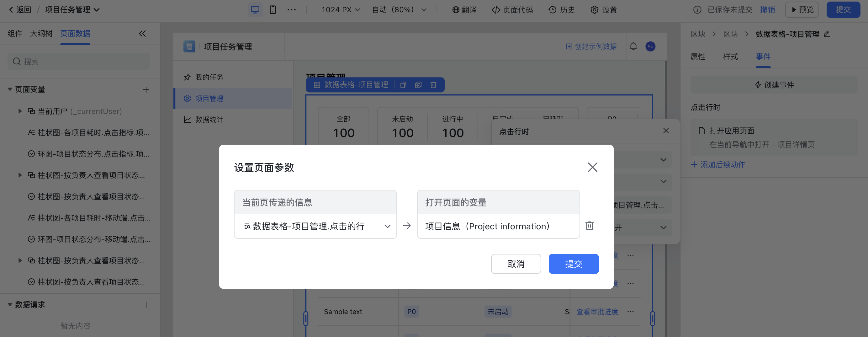This screenshot has width=868, height=337.
Task: Delete the parameter mapping row
Action: click(589, 226)
